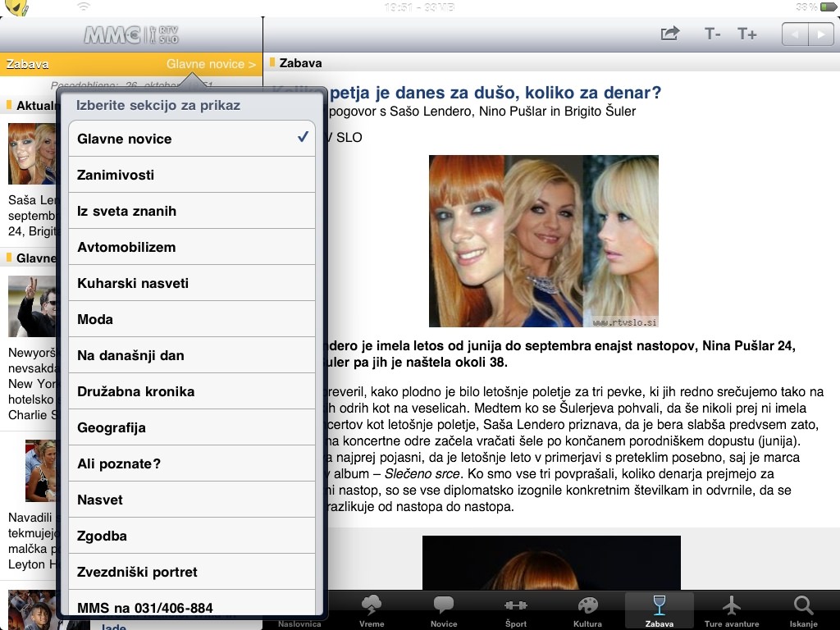Select the checked Glavne novice option
The height and width of the screenshot is (630, 840).
click(192, 139)
